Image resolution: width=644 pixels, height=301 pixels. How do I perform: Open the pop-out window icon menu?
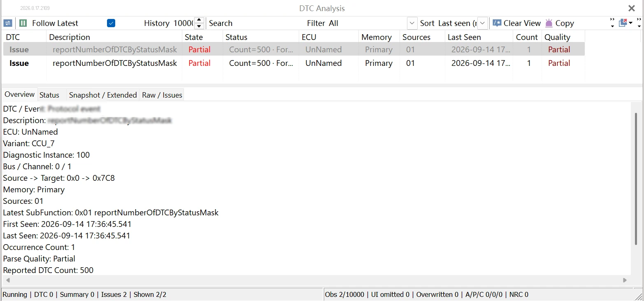[x=625, y=23]
